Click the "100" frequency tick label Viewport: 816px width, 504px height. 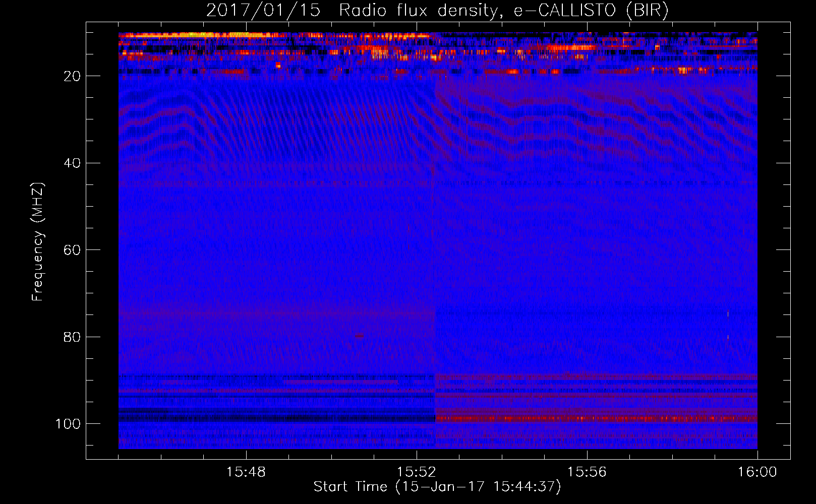(68, 424)
